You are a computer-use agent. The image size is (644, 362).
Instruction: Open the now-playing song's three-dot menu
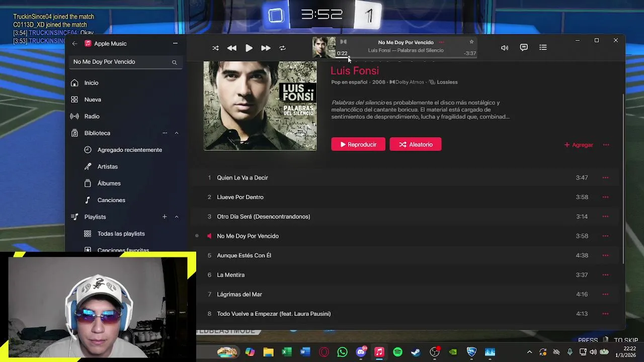[441, 42]
